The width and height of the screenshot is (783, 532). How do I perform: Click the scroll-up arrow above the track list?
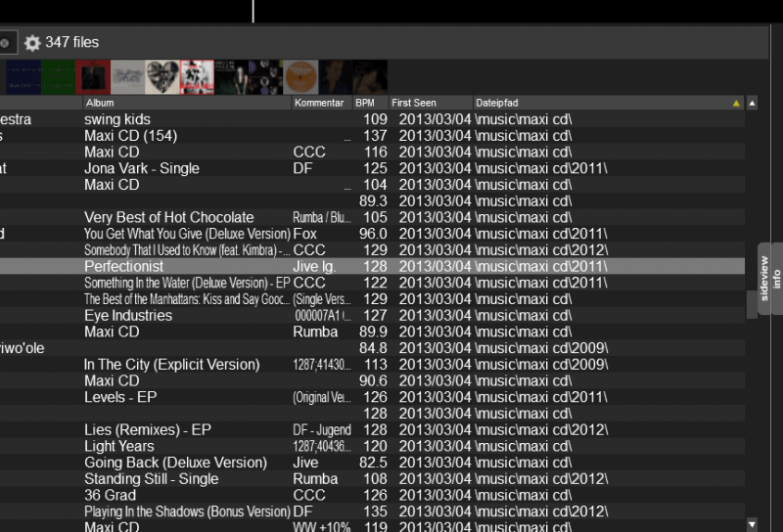(x=752, y=104)
